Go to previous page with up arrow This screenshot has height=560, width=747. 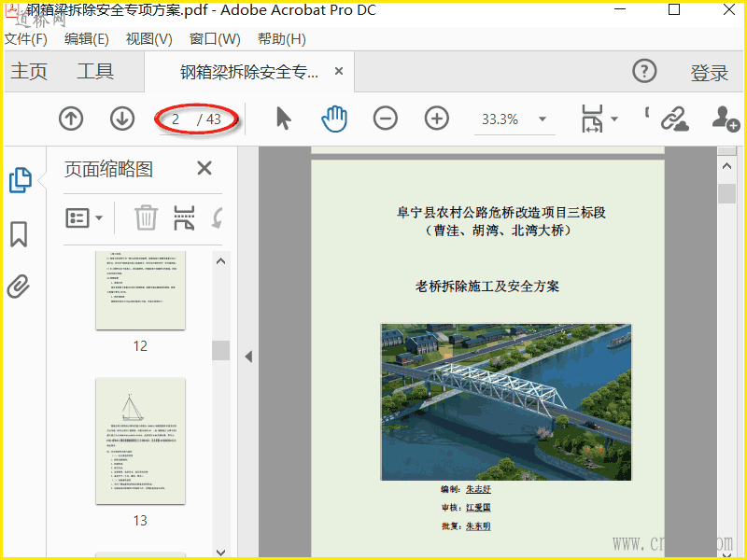tap(71, 119)
